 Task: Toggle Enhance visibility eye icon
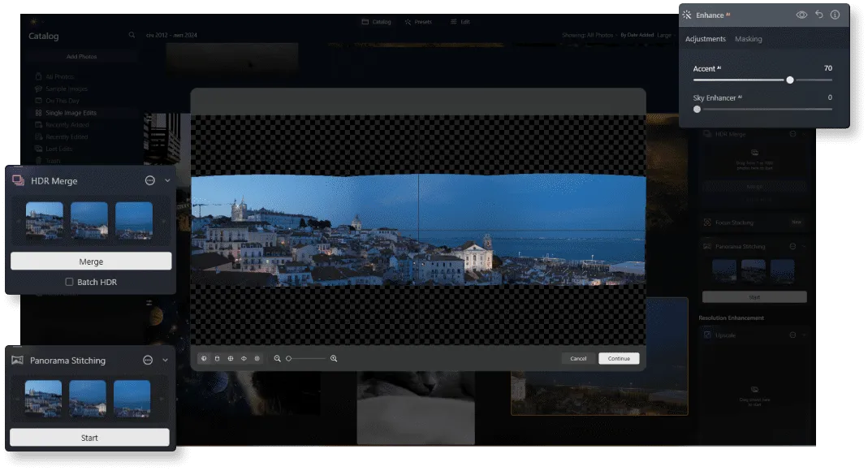coord(801,15)
